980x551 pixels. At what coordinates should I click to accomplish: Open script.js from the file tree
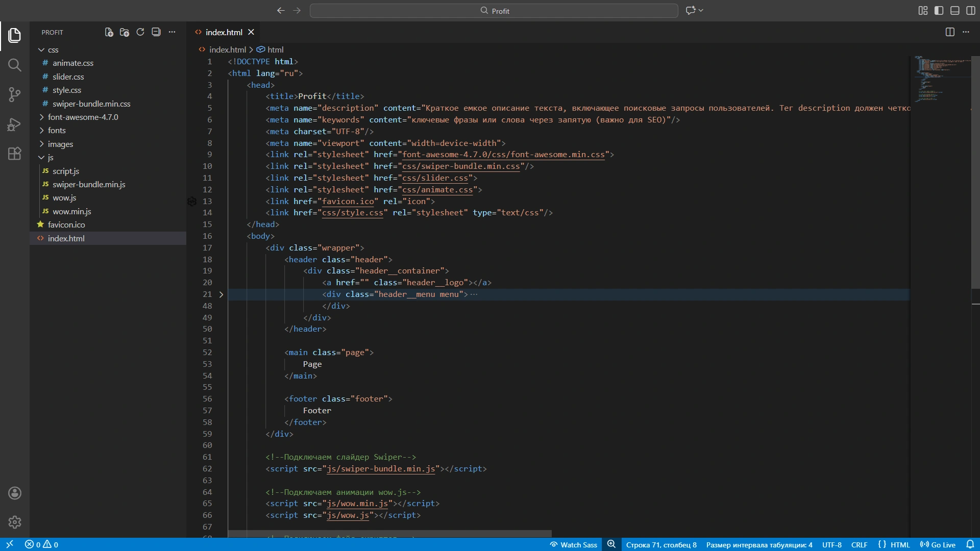tap(66, 171)
